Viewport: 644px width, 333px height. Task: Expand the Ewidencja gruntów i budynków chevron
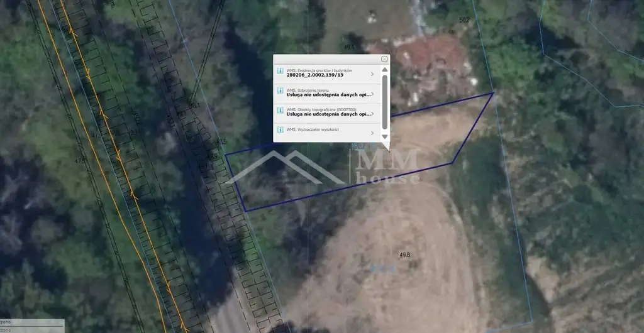pos(372,74)
